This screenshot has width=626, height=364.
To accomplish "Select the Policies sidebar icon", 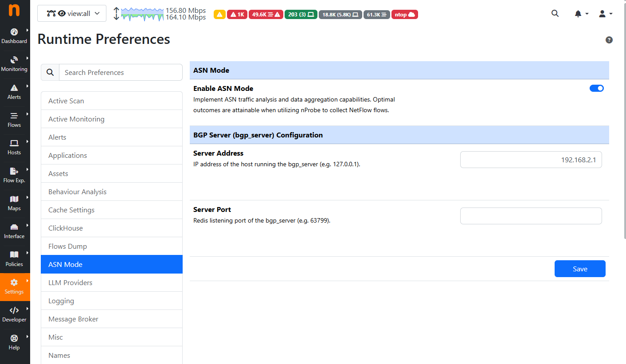I will click(x=15, y=258).
